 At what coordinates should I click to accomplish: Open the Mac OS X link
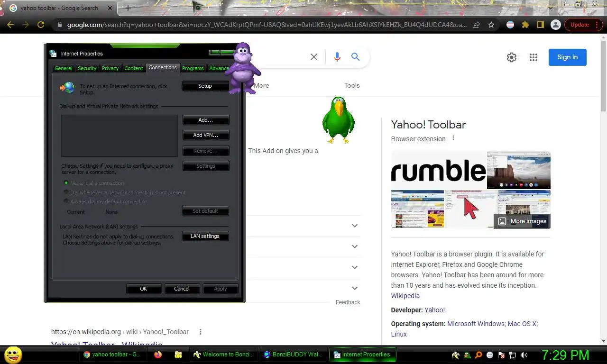coord(522,324)
